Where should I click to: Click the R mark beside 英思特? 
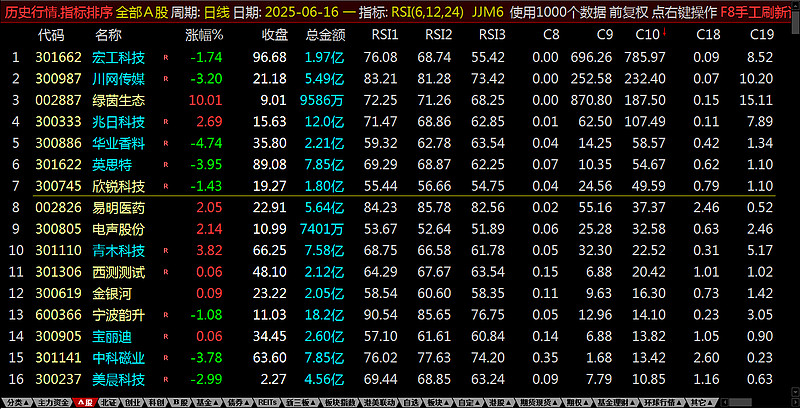pos(165,165)
